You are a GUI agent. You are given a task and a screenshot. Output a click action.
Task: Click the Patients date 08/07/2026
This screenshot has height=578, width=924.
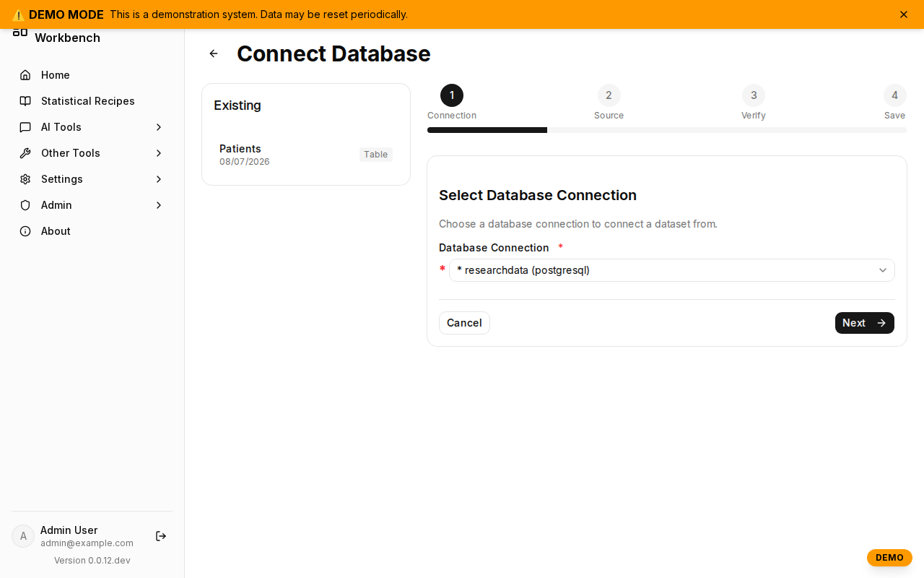[245, 162]
